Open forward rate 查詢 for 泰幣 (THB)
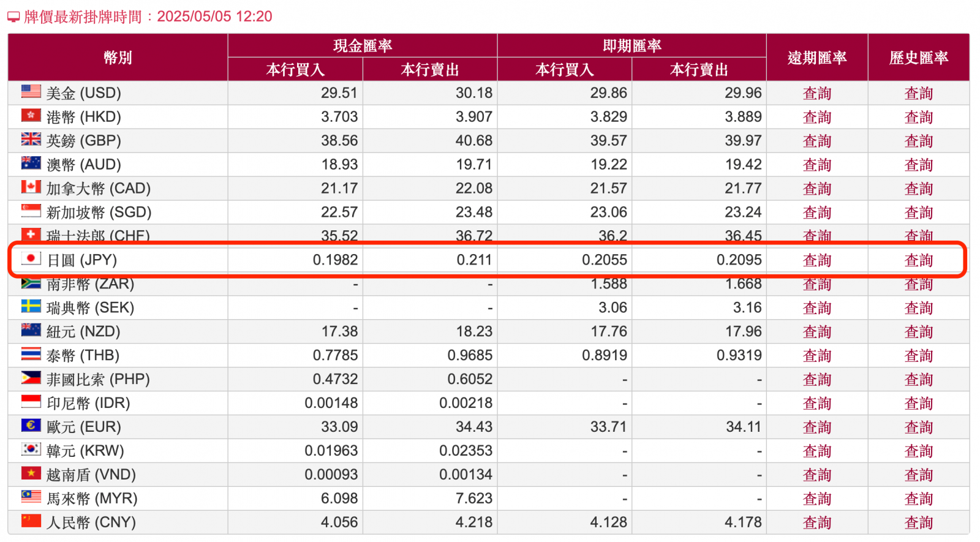 pos(817,355)
